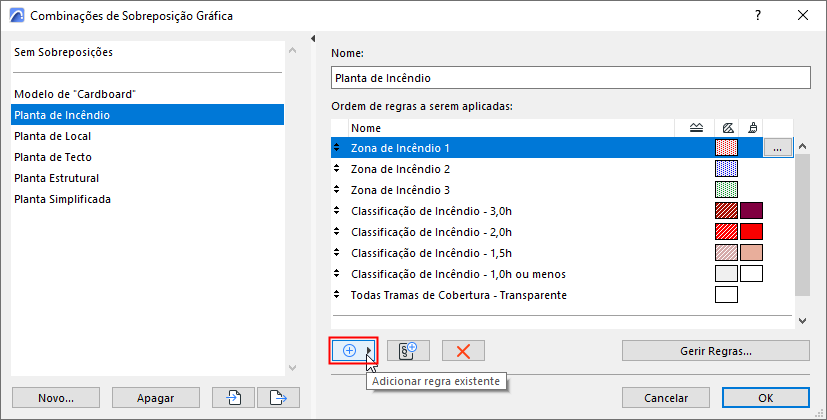Click the Nome text field
The width and height of the screenshot is (827, 420).
pyautogui.click(x=569, y=77)
